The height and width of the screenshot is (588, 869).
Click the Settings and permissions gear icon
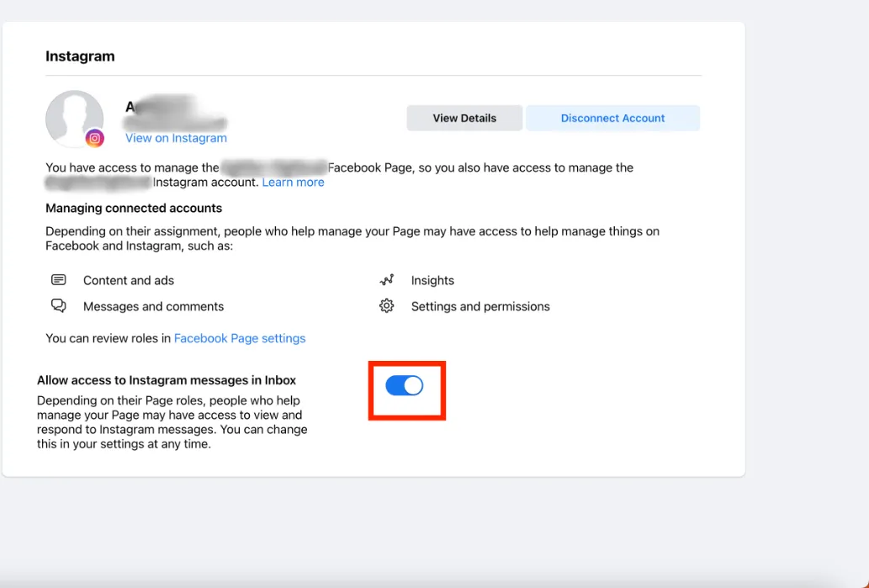tap(387, 306)
